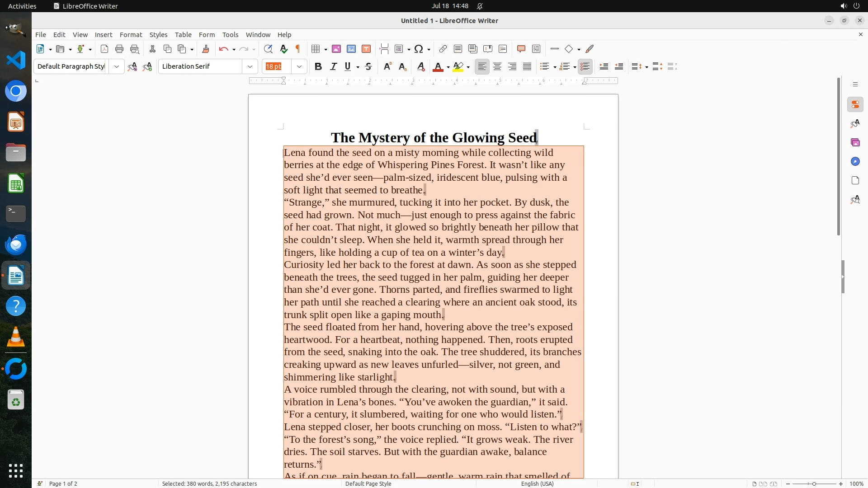
Task: Click the Clone Formatting paintbrush icon
Action: point(206,49)
